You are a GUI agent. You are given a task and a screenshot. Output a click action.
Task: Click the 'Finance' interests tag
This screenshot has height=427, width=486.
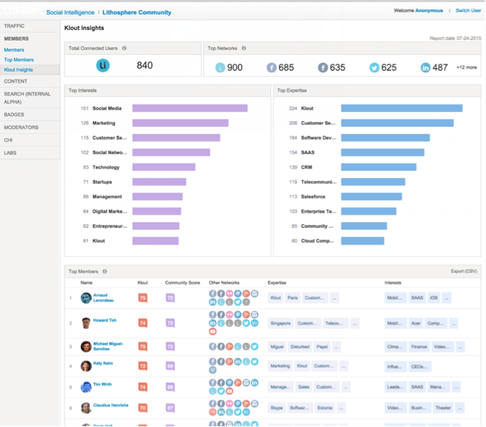419,347
